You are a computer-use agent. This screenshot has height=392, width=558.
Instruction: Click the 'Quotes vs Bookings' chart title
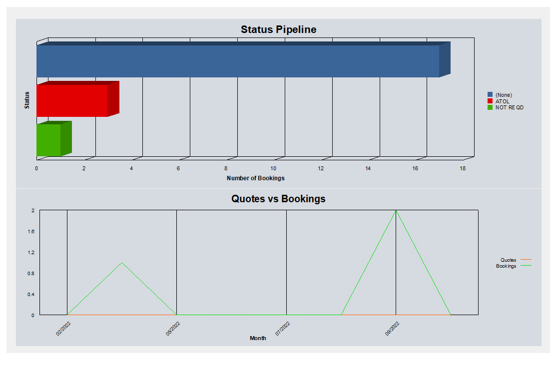[x=278, y=199]
